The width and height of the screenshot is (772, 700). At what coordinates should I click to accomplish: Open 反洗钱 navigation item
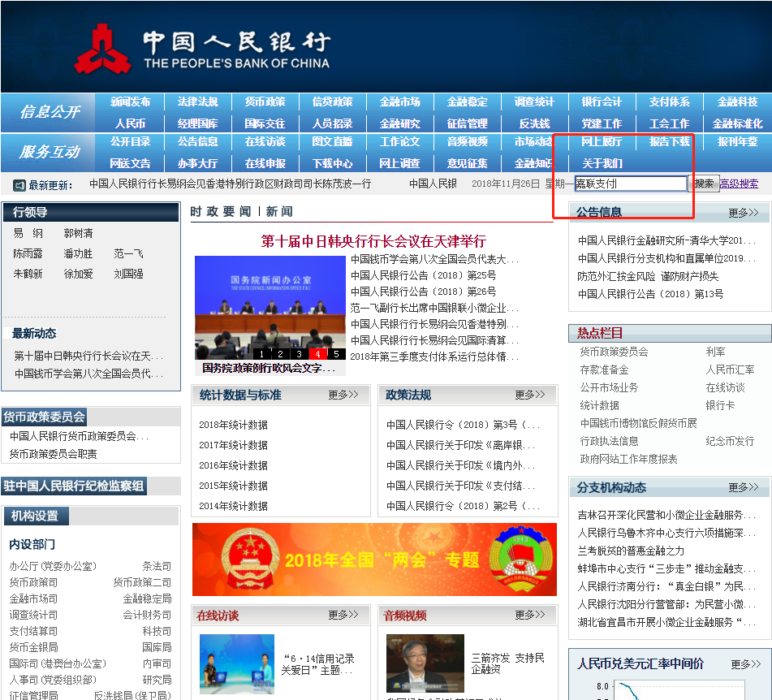click(x=534, y=123)
